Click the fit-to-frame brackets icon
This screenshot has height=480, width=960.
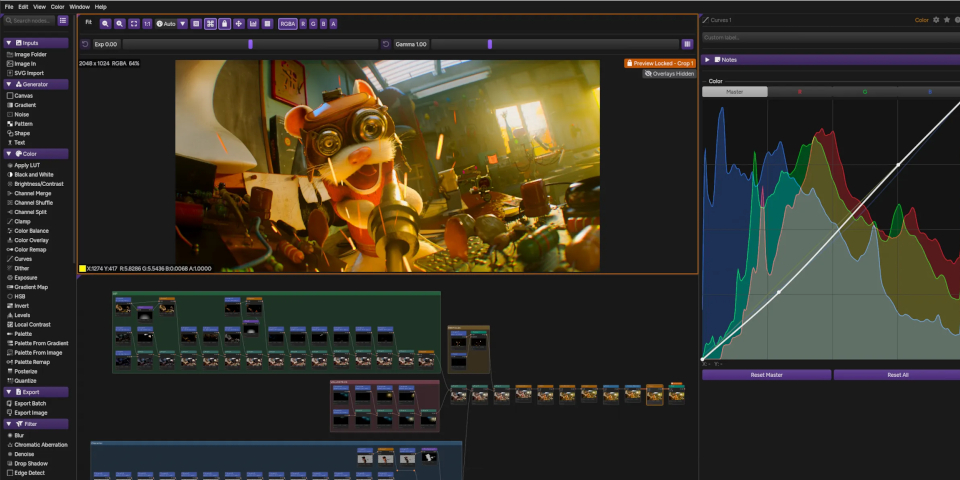133,24
